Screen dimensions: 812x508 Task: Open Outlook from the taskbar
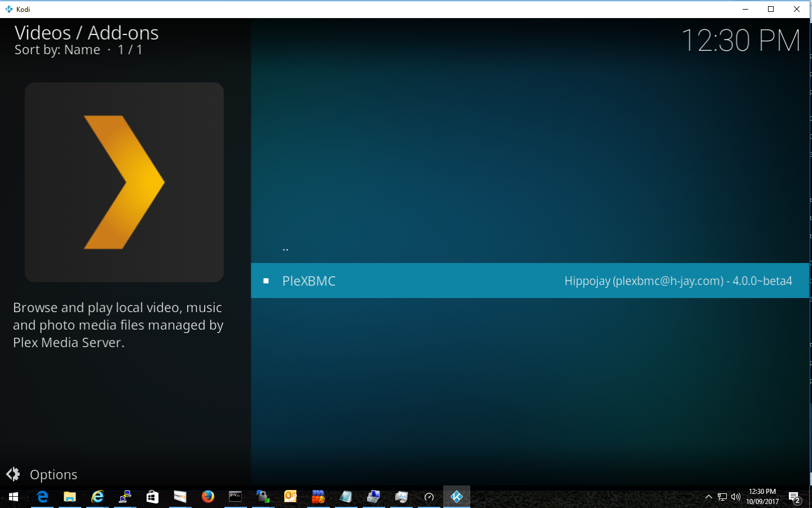pos(290,497)
